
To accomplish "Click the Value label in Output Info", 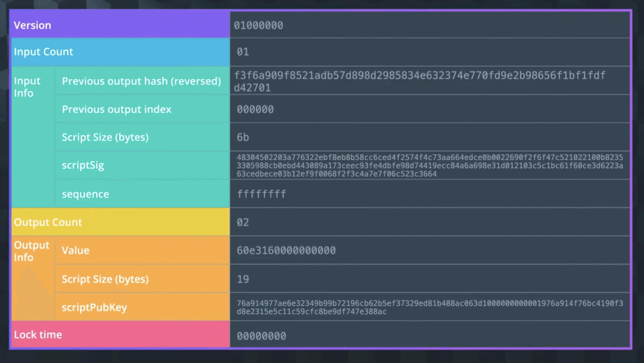I will tap(76, 251).
